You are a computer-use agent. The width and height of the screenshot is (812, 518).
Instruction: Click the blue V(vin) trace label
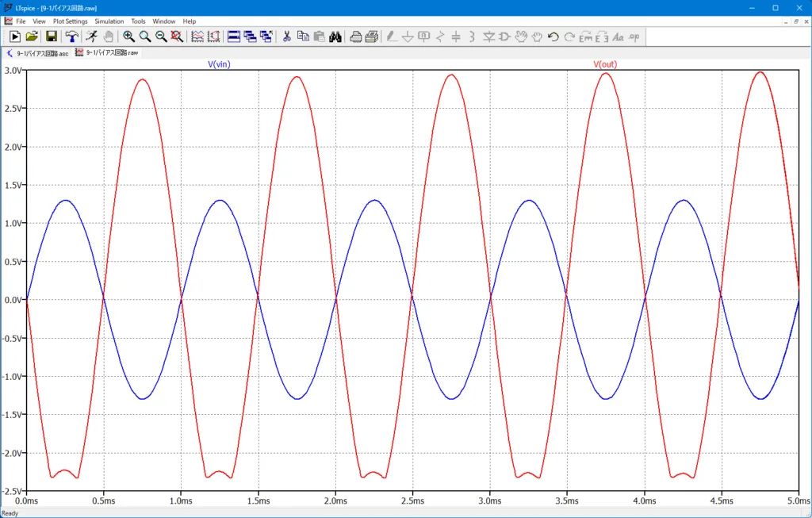click(219, 64)
